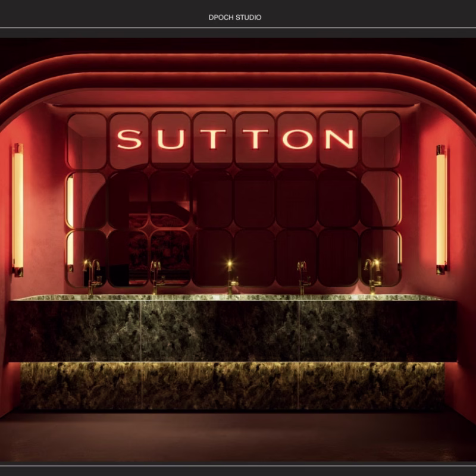Click the glowing SUTTON neon sign
This screenshot has height=476, width=476.
pos(235,139)
